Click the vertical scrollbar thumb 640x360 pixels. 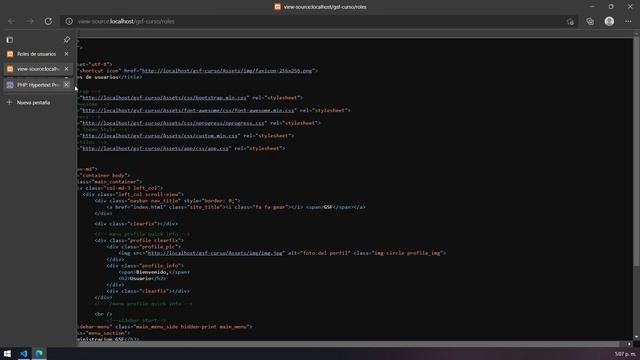click(x=636, y=151)
